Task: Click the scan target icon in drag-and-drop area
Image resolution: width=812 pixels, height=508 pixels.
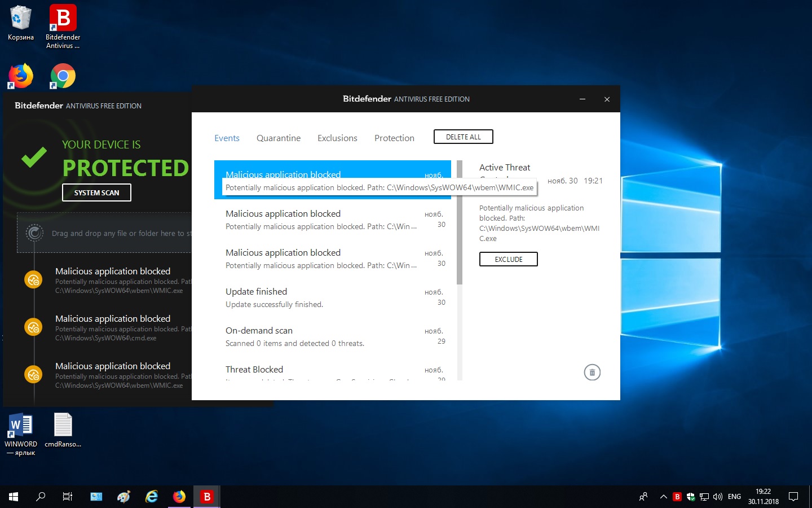Action: coord(34,233)
